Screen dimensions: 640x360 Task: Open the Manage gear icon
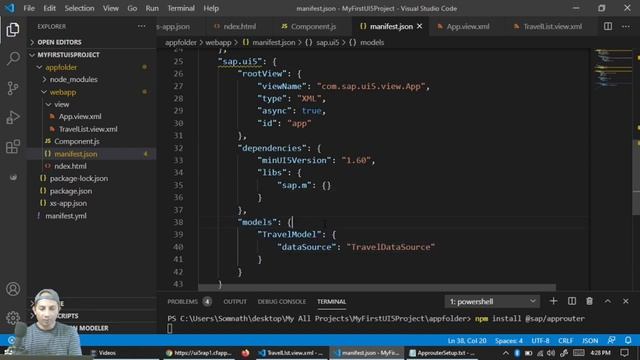[13, 317]
